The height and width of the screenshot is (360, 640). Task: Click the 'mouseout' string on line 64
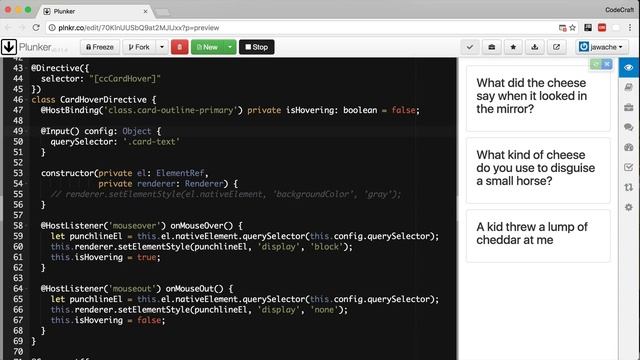click(x=132, y=289)
